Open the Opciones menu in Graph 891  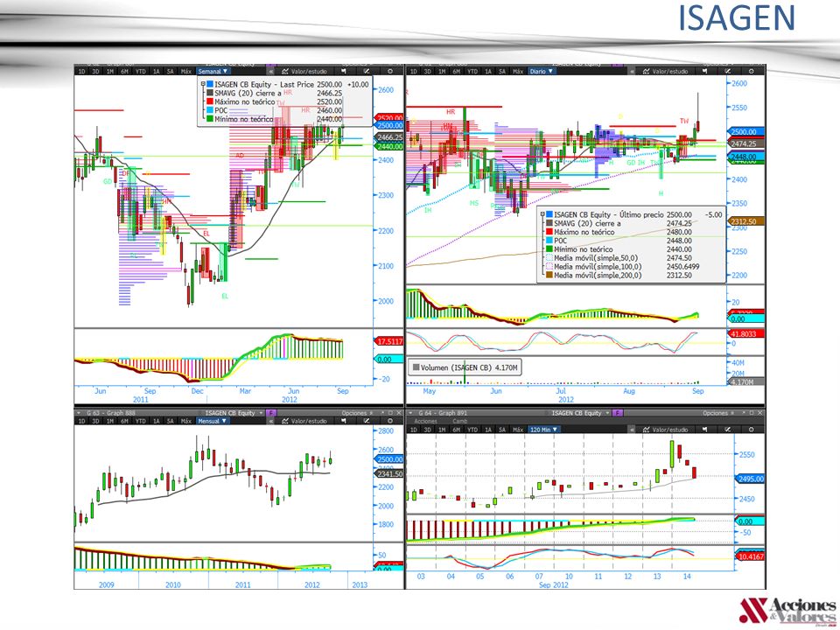(x=718, y=413)
